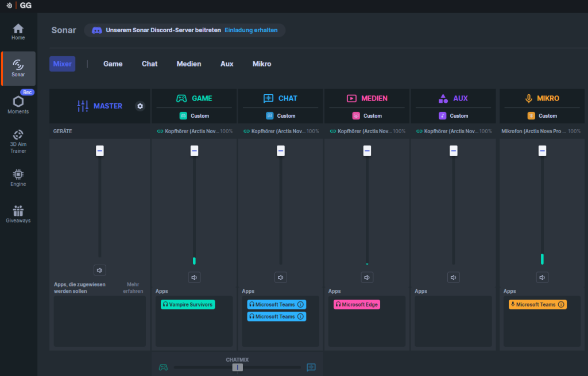Click the ChatMix balance slider handle
Viewport: 588px width, 376px height.
click(x=237, y=367)
